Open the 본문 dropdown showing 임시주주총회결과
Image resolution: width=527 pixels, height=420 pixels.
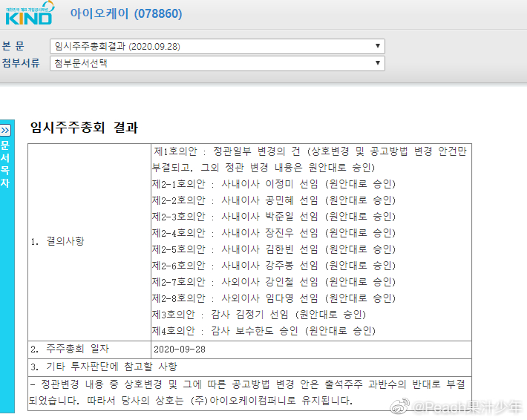[217, 46]
